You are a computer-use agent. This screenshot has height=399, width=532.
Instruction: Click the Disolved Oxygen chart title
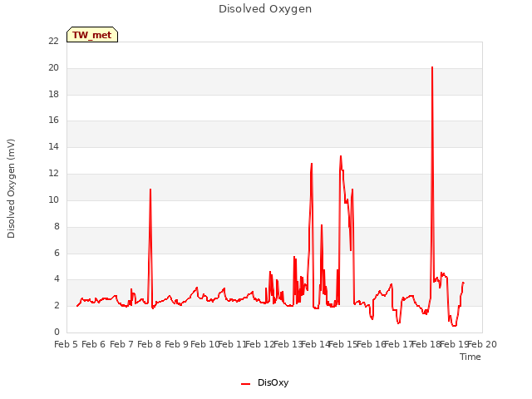pos(265,9)
